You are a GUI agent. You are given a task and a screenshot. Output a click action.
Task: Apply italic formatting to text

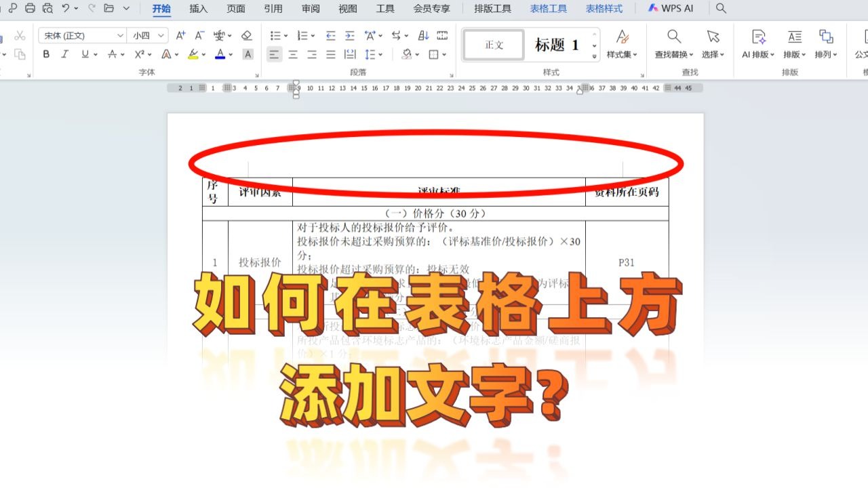click(x=65, y=54)
